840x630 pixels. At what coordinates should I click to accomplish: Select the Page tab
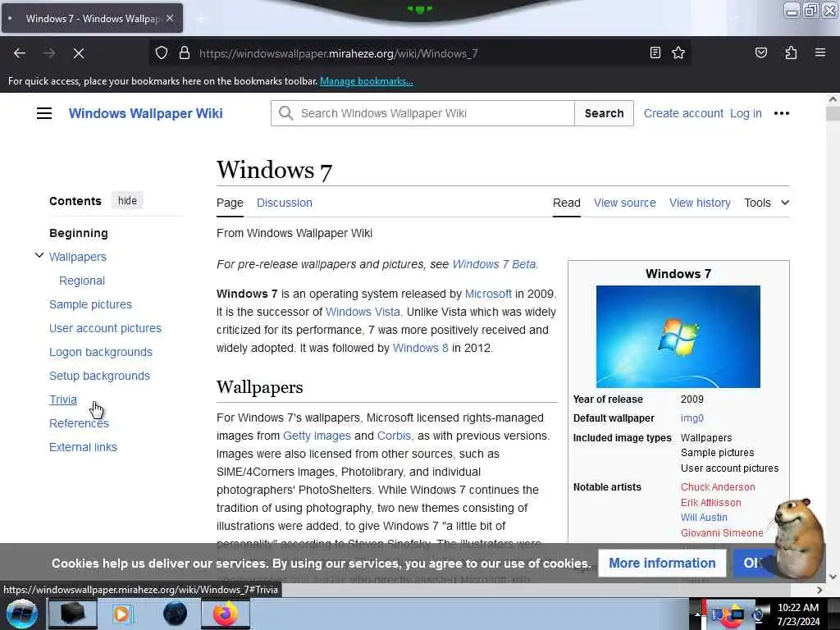click(230, 203)
